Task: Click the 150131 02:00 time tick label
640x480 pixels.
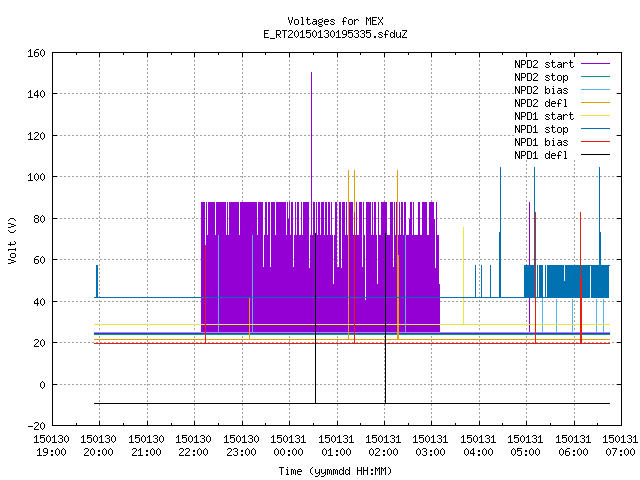Action: [x=383, y=446]
